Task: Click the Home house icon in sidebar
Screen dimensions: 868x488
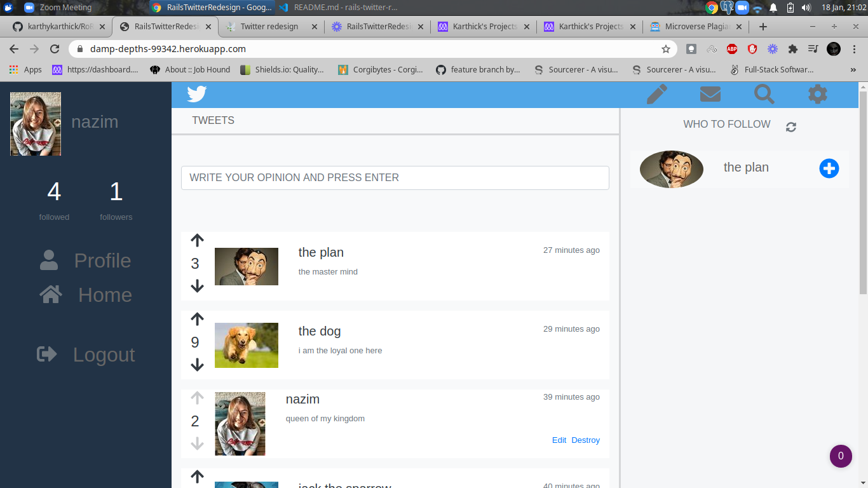Action: [x=51, y=294]
